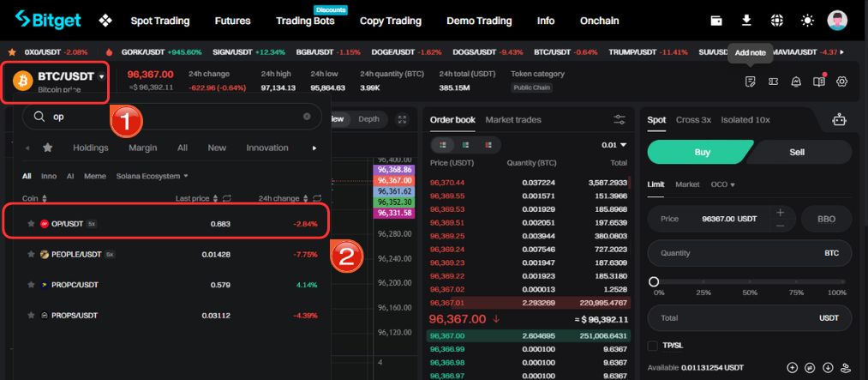Select the Meme category filter

point(94,176)
